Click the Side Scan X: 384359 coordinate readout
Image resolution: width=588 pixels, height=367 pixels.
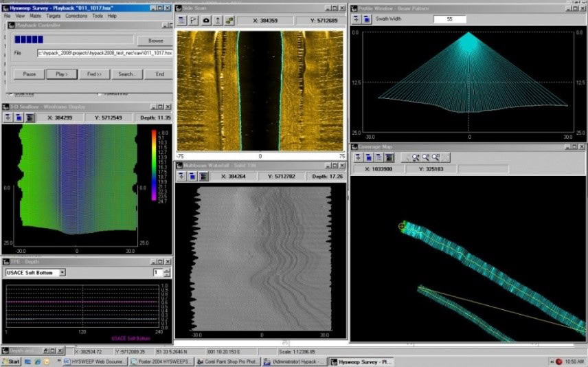pyautogui.click(x=265, y=20)
